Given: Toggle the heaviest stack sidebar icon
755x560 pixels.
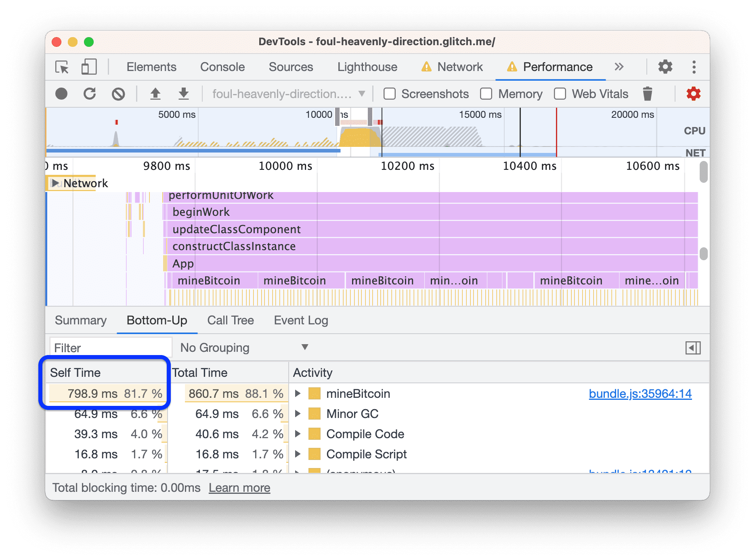Looking at the screenshot, I should 693,348.
